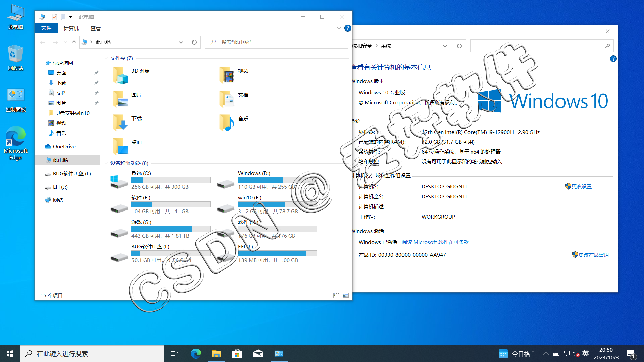Switch to details view in status bar
The width and height of the screenshot is (644, 362).
[336, 295]
